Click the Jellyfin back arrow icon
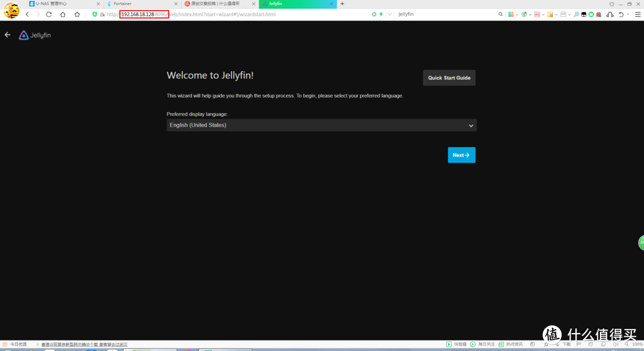Image resolution: width=644 pixels, height=351 pixels. [7, 35]
